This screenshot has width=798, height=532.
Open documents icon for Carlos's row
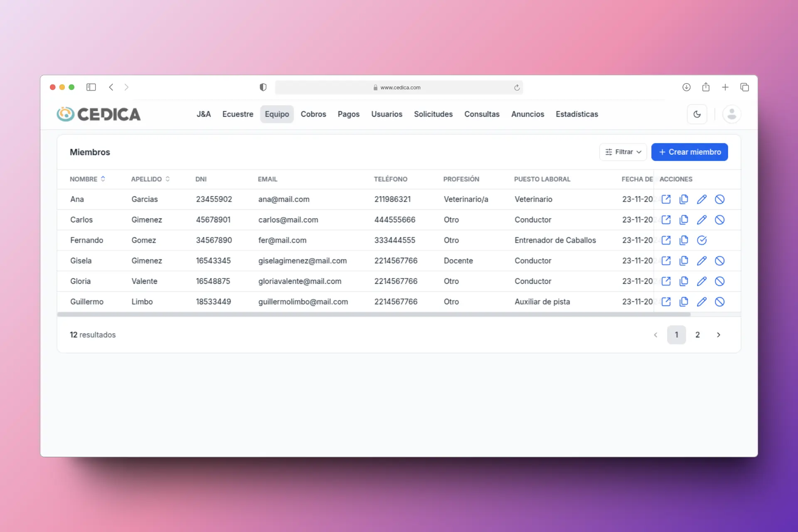pyautogui.click(x=684, y=219)
